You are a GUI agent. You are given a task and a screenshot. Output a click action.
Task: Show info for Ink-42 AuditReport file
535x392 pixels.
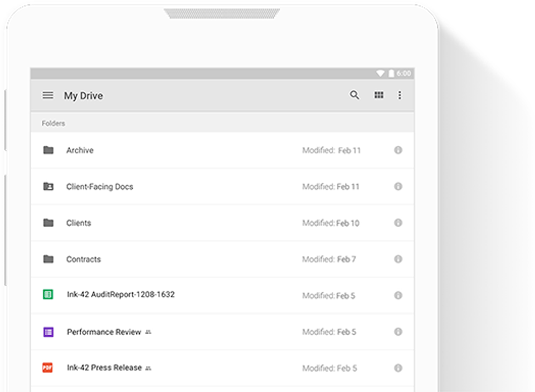(x=398, y=296)
